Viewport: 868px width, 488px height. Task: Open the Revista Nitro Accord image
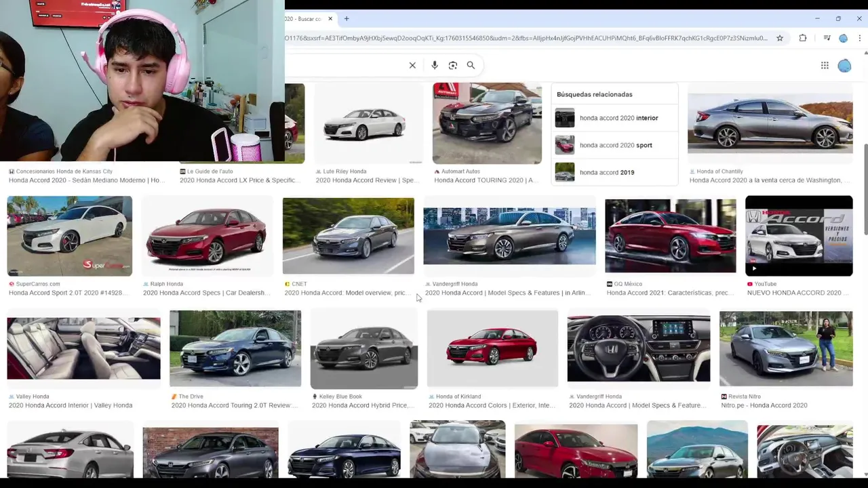point(786,348)
